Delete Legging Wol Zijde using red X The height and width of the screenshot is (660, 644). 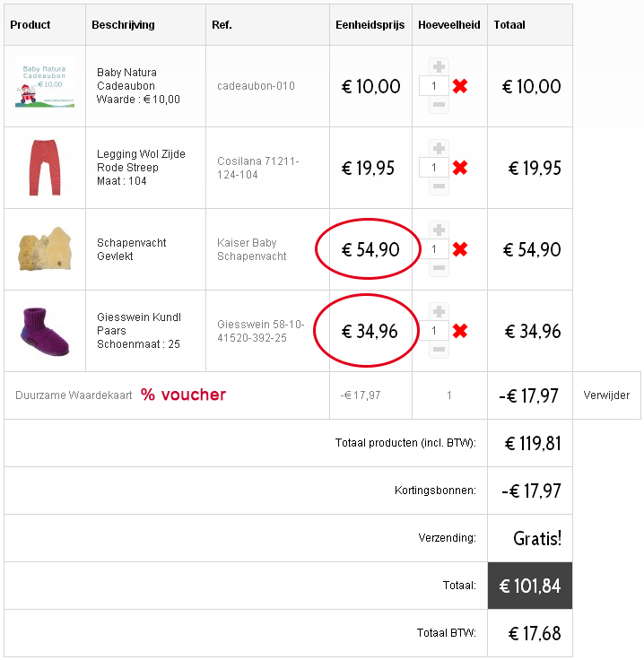460,168
